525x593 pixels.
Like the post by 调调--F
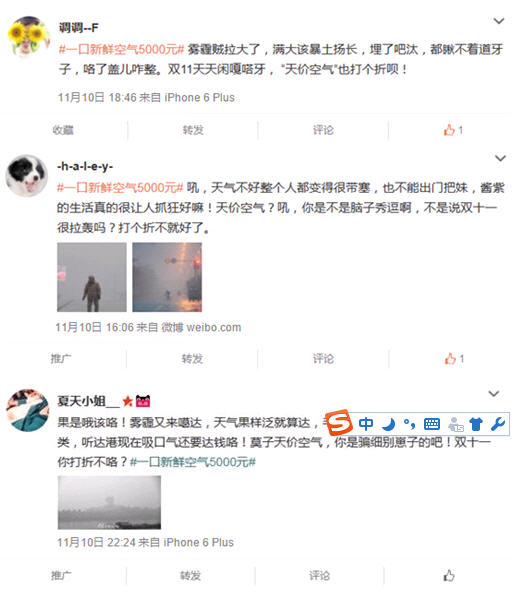click(x=453, y=130)
